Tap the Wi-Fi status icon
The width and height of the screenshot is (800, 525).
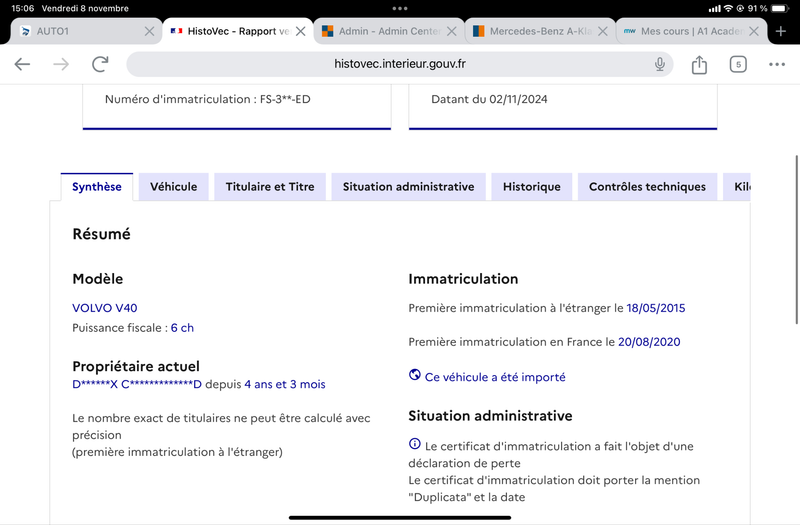pyautogui.click(x=728, y=8)
